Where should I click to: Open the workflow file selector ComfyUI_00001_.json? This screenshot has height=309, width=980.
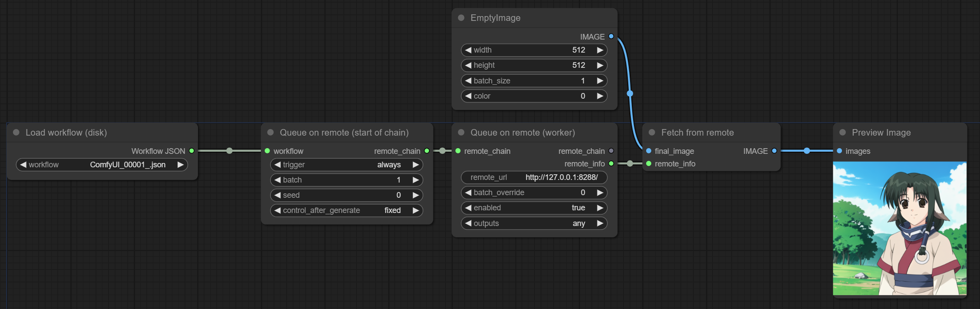click(102, 165)
